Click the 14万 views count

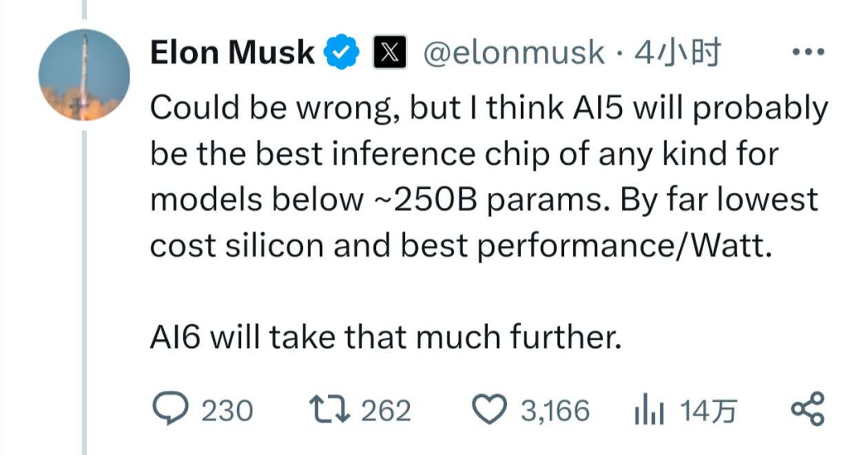pos(708,412)
